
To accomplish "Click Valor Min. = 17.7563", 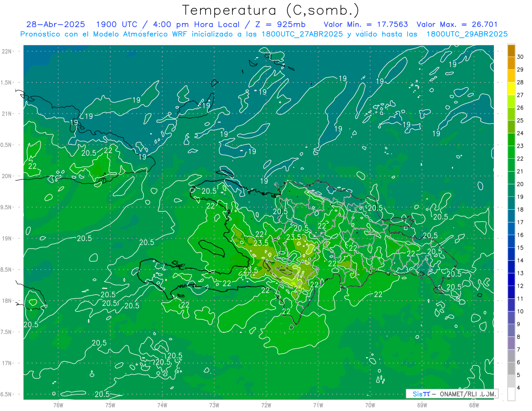I will click(366, 24).
